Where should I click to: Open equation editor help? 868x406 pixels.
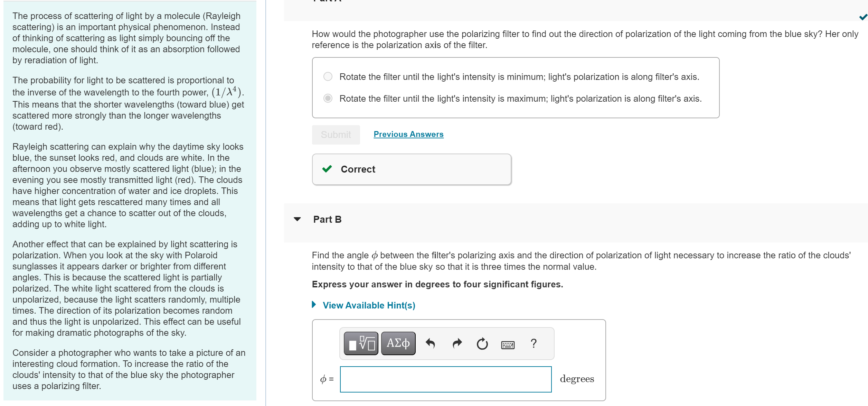[x=534, y=343]
